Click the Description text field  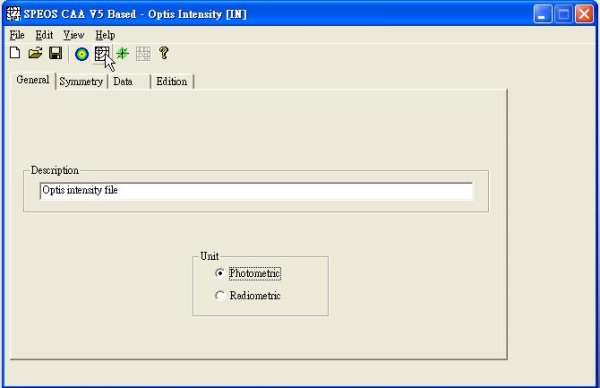click(x=256, y=191)
